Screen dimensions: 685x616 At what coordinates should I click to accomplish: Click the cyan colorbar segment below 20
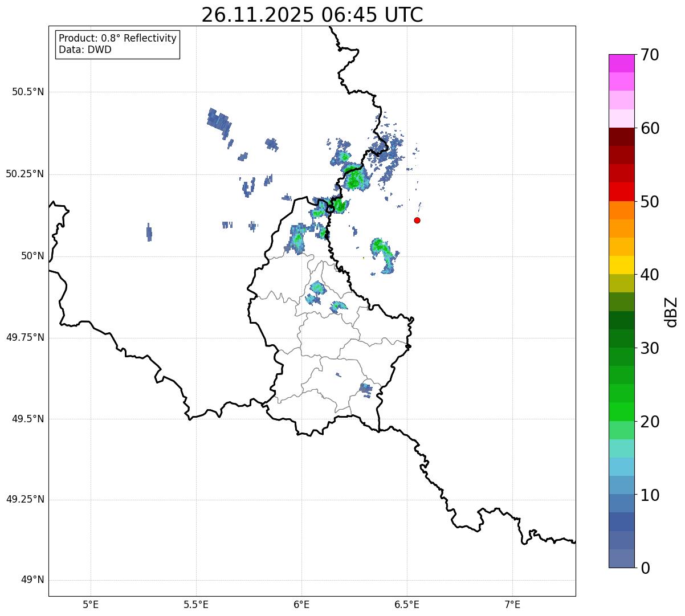click(x=622, y=448)
